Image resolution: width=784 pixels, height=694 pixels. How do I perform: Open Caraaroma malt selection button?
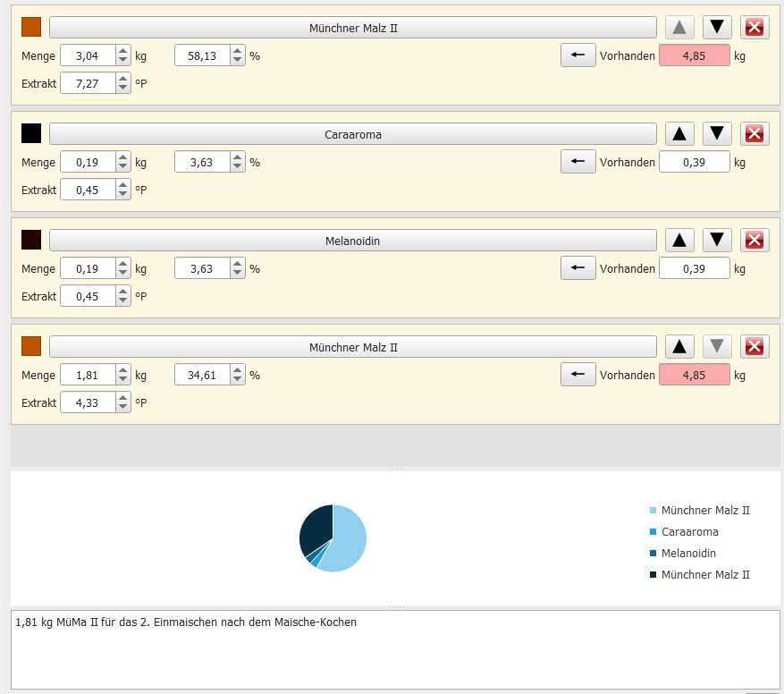click(353, 134)
